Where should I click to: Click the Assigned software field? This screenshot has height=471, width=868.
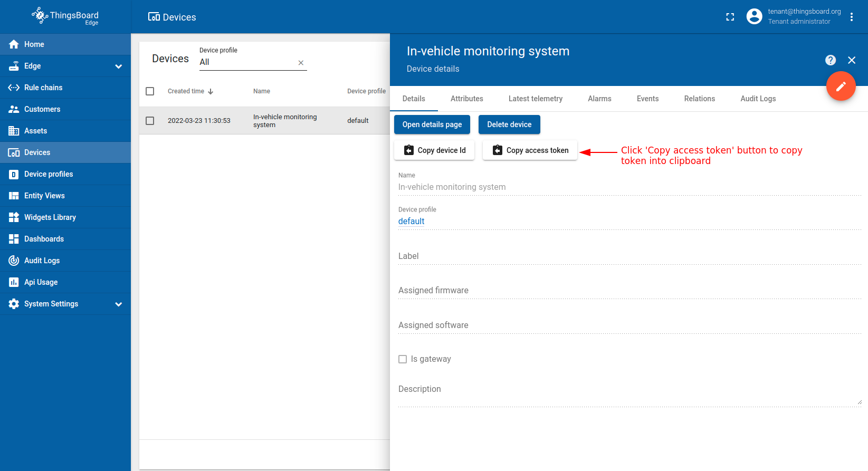pos(629,325)
